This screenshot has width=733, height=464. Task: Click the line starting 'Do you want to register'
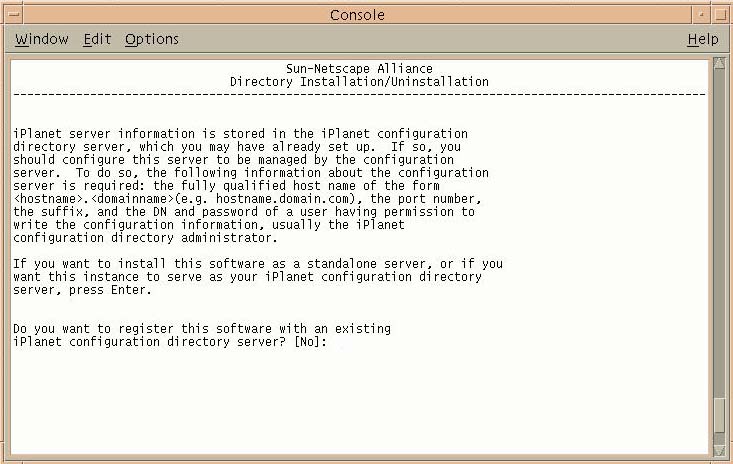tap(202, 329)
